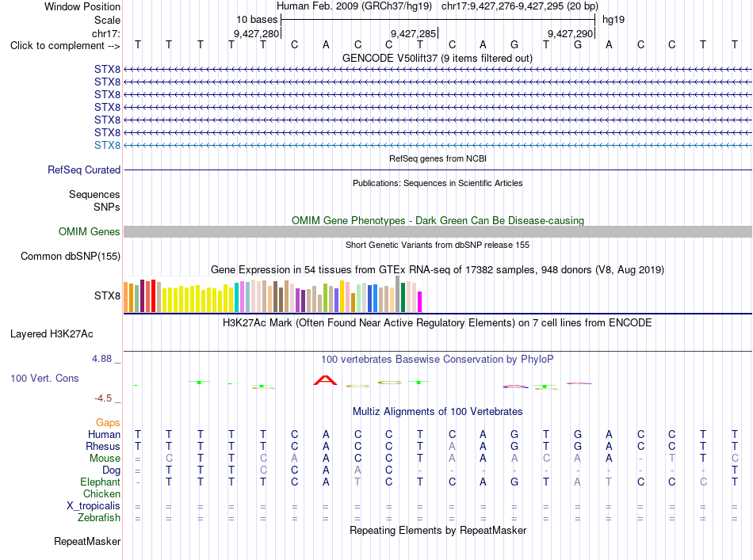Click 'Publications: Sequences in Scientific Articles' title
The image size is (753, 560).
coord(438,183)
